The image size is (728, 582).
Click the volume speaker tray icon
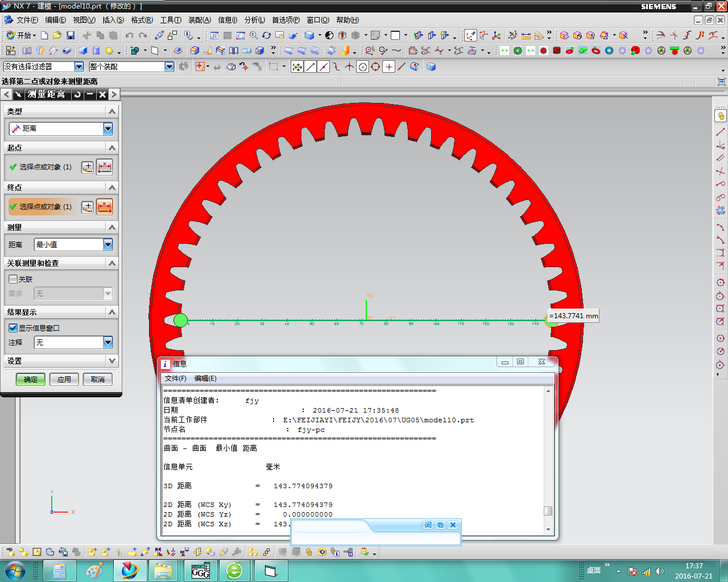660,571
